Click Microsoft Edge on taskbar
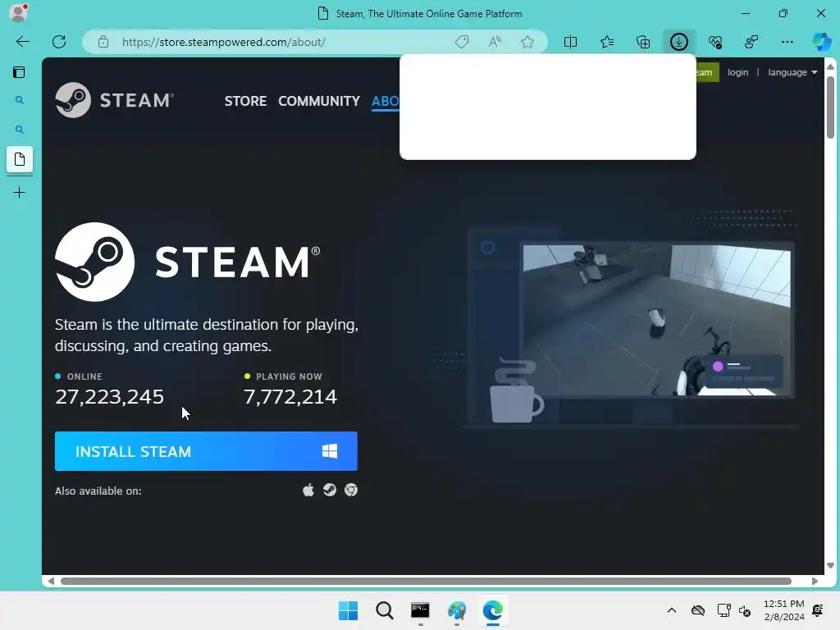 click(x=492, y=610)
